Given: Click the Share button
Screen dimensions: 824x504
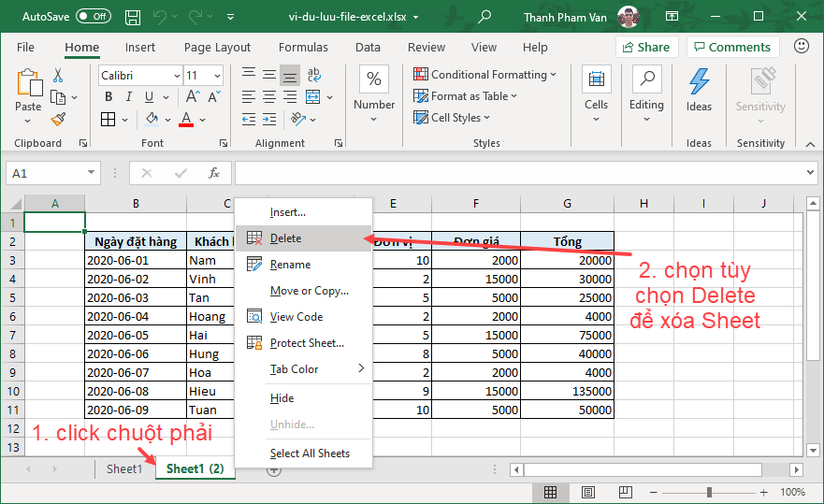Looking at the screenshot, I should point(647,48).
